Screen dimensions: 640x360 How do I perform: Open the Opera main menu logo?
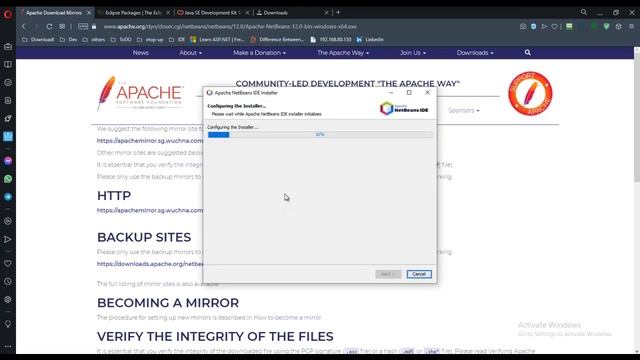point(8,14)
